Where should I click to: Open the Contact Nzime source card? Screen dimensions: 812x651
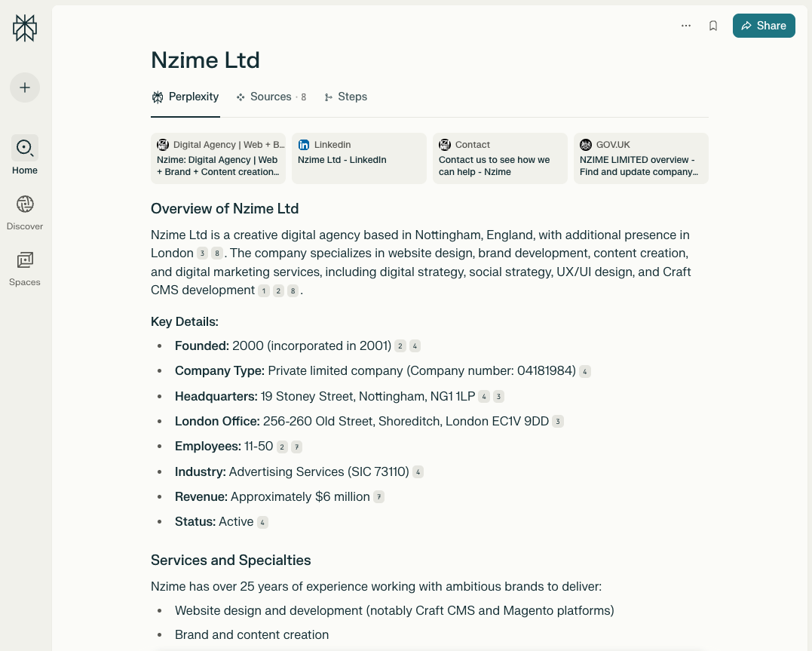point(500,158)
